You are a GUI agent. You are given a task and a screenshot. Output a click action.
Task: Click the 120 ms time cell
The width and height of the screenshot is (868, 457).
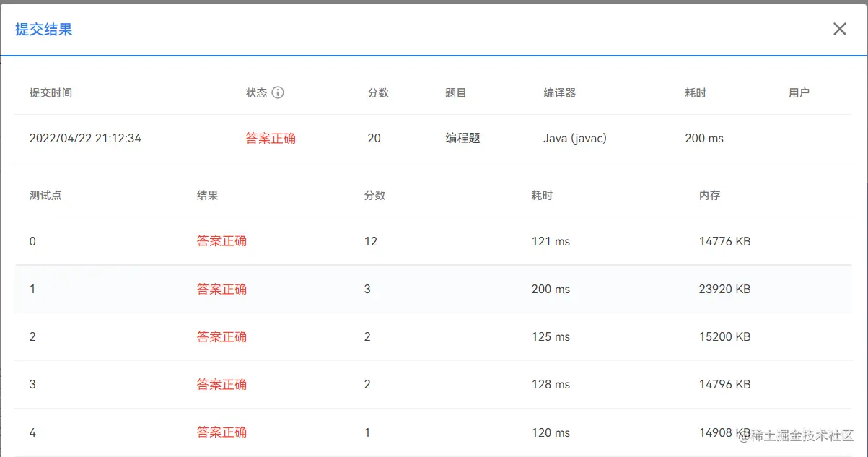[551, 432]
